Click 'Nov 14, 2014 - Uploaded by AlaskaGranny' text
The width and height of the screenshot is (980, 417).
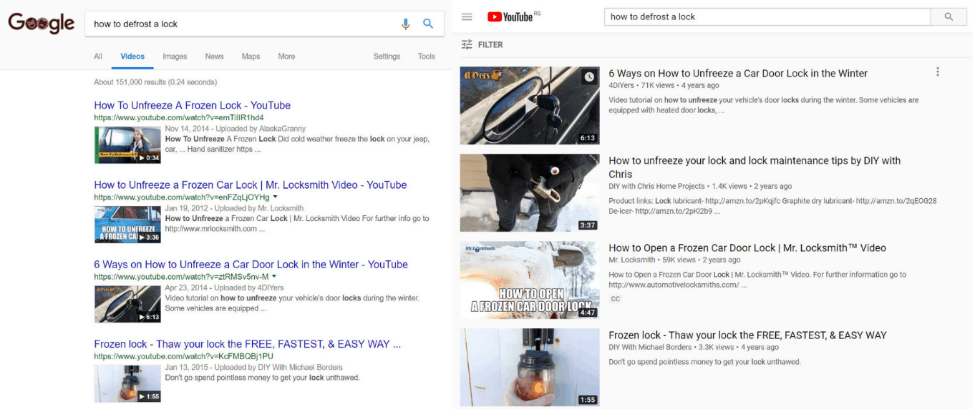click(x=236, y=129)
